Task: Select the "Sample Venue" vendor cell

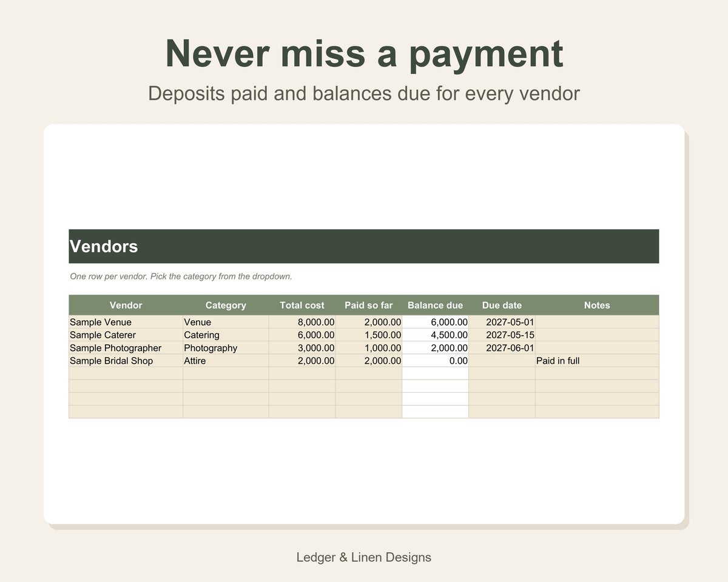Action: coord(126,322)
